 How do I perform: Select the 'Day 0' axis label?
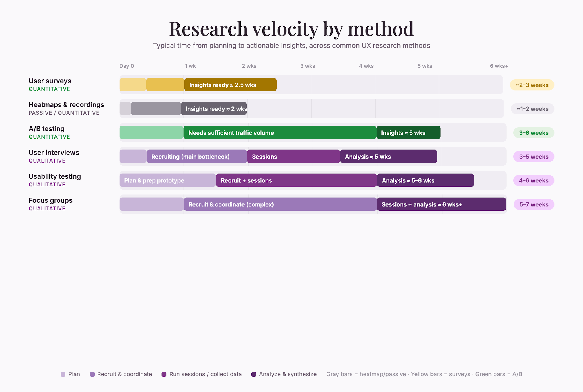point(127,66)
